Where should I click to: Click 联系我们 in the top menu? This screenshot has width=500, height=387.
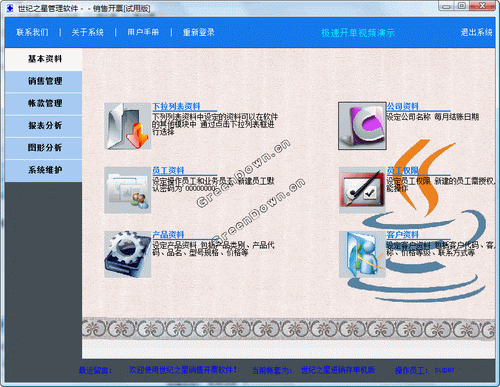tap(32, 32)
